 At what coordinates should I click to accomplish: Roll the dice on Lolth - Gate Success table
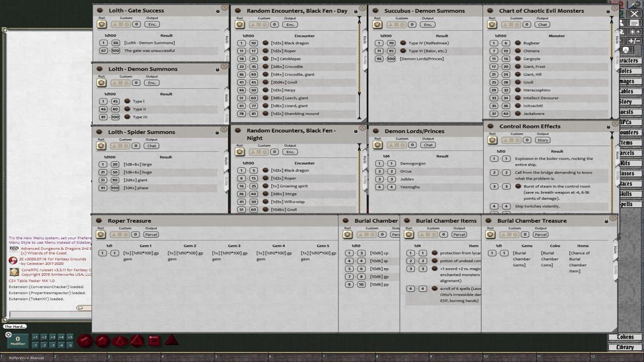tap(101, 24)
